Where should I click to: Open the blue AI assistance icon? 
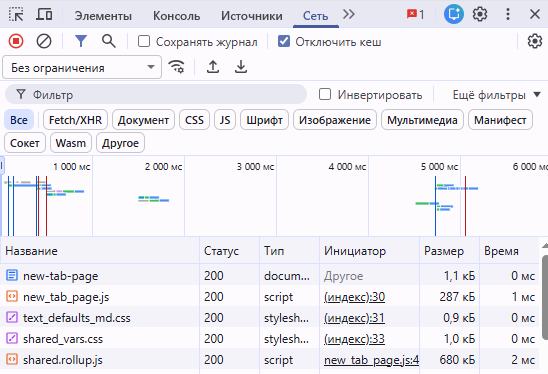pos(454,14)
